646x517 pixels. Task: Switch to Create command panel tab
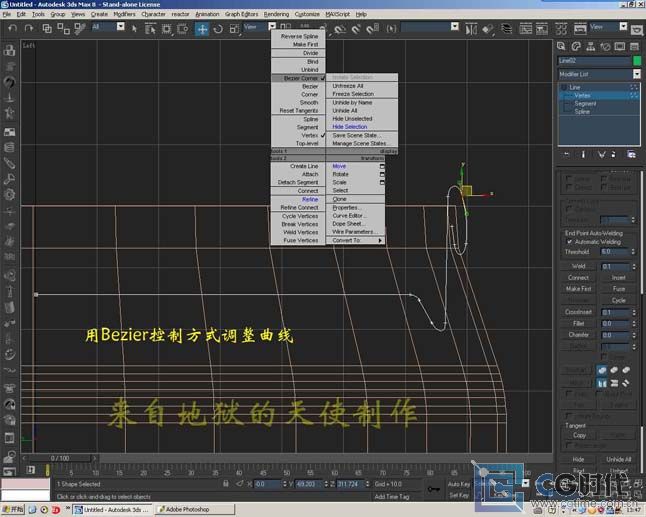point(561,46)
